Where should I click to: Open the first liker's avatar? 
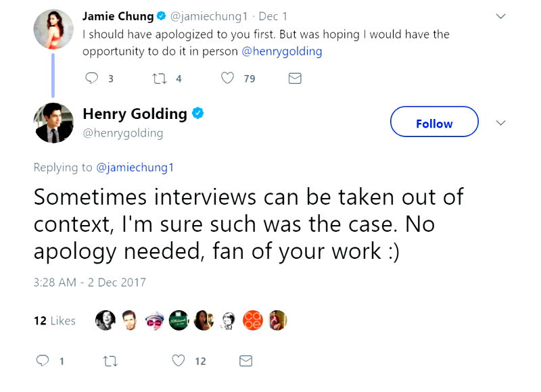[x=105, y=320]
